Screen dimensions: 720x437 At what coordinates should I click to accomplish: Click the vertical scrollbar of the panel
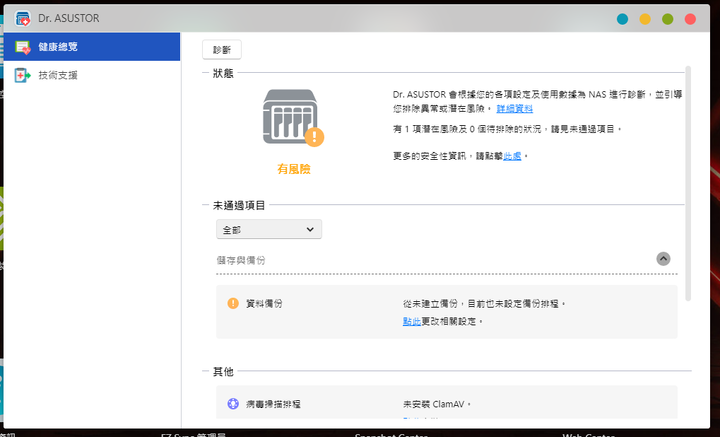[688, 184]
